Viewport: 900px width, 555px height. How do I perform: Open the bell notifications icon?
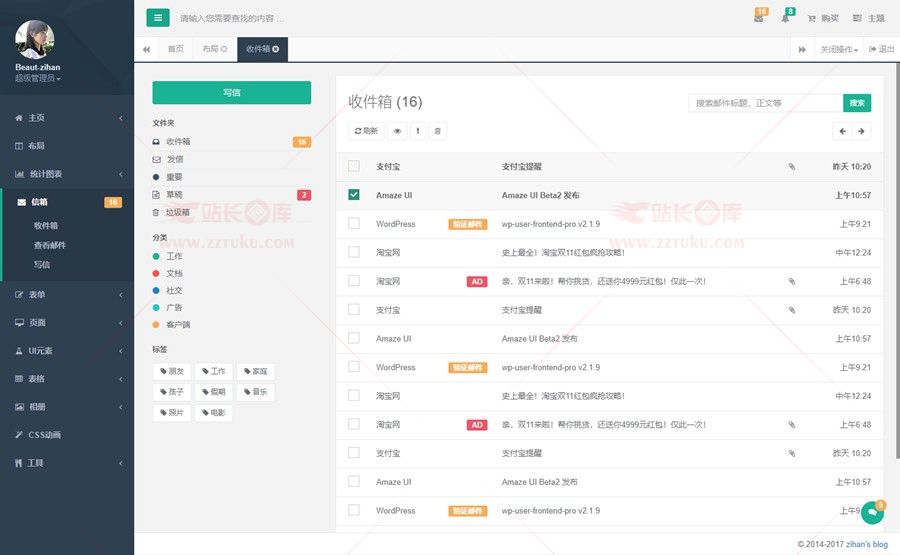786,18
